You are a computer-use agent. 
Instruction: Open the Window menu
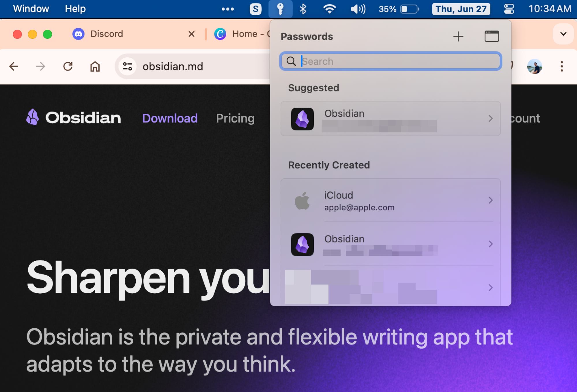pyautogui.click(x=31, y=9)
